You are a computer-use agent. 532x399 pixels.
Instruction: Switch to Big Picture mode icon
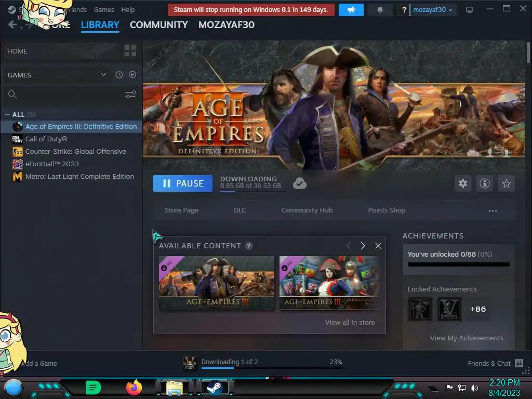(470, 9)
